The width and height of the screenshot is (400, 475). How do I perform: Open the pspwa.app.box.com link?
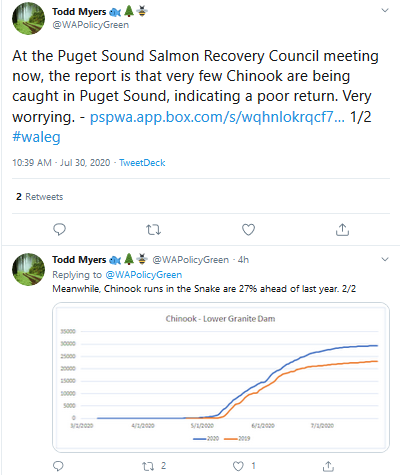point(217,117)
